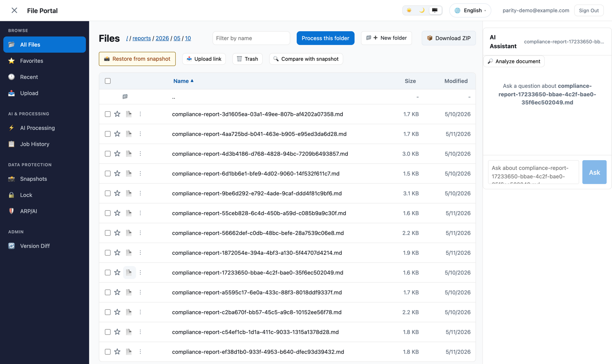Click the Ask button

click(x=594, y=172)
